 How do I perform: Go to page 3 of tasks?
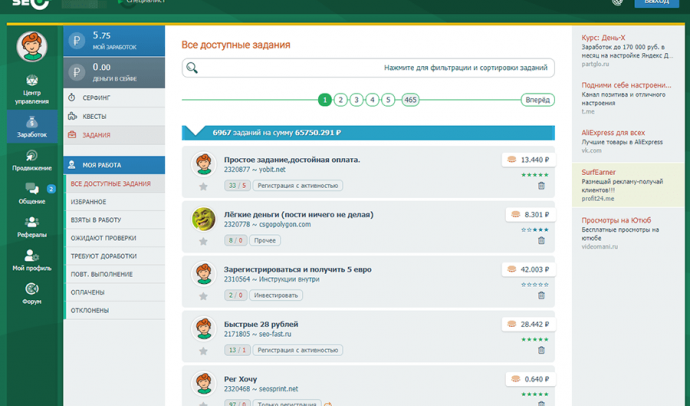point(356,100)
